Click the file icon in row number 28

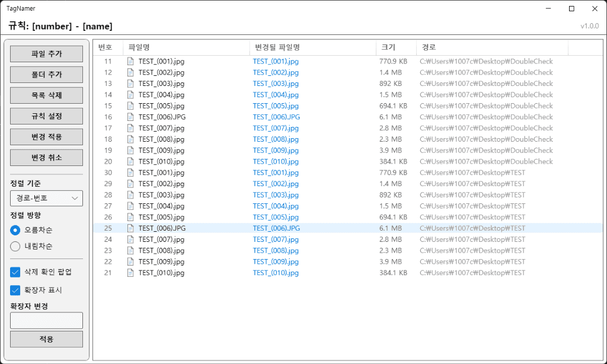131,195
